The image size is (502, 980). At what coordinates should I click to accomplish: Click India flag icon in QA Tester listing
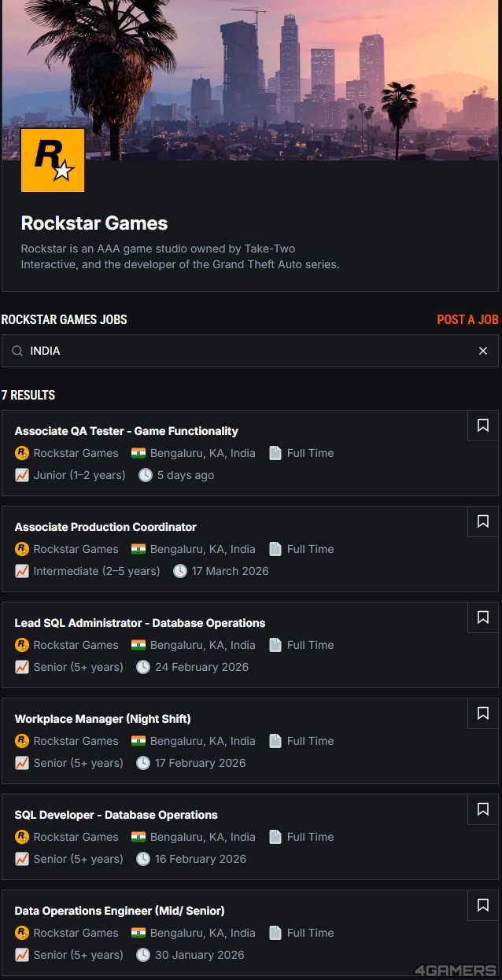[138, 453]
